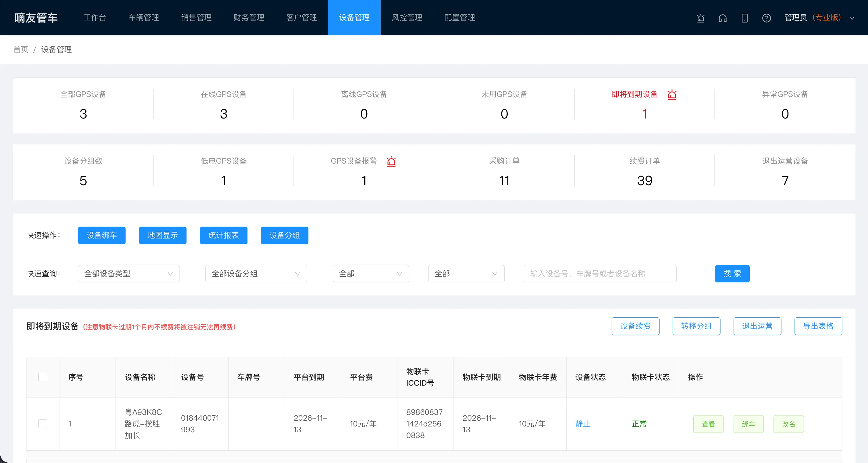Open the 全部GPS设备 statistic card
This screenshot has height=463, width=868.
pyautogui.click(x=83, y=105)
